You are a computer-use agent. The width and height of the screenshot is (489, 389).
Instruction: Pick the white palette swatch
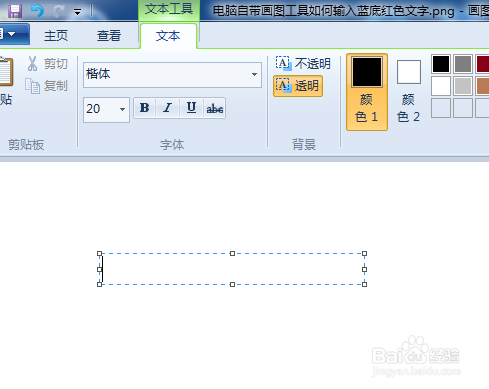pyautogui.click(x=441, y=86)
